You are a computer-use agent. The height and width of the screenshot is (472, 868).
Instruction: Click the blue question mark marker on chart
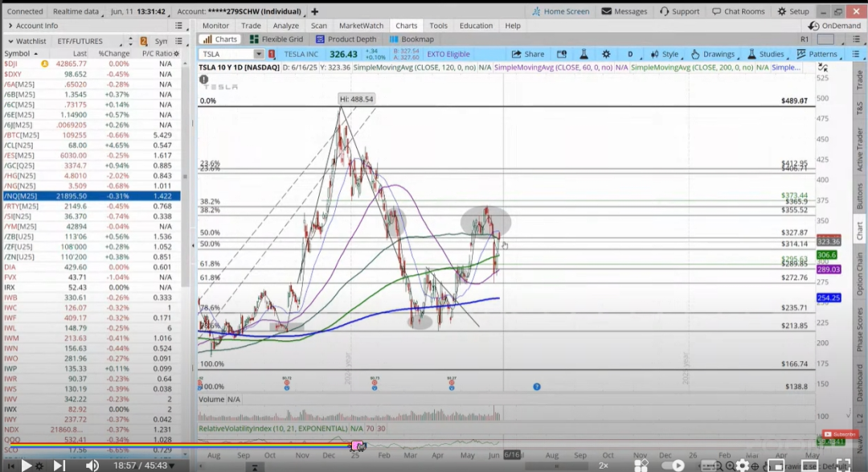coord(536,387)
